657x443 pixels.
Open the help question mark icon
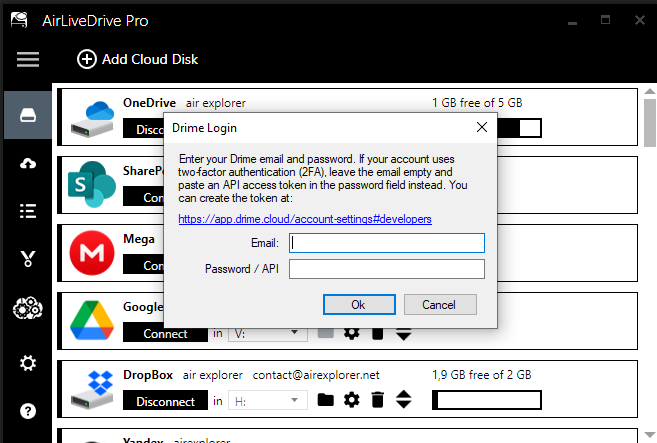pos(28,411)
